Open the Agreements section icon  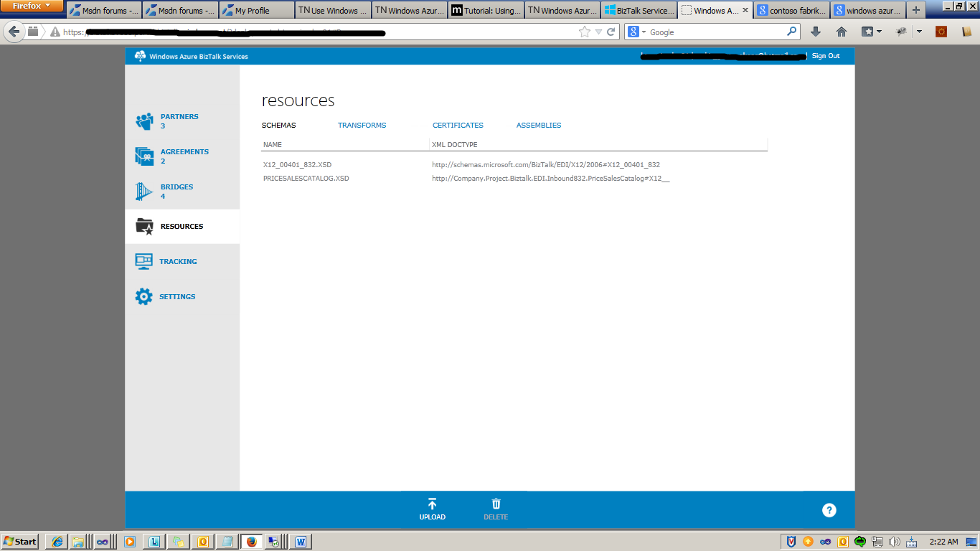(x=144, y=156)
